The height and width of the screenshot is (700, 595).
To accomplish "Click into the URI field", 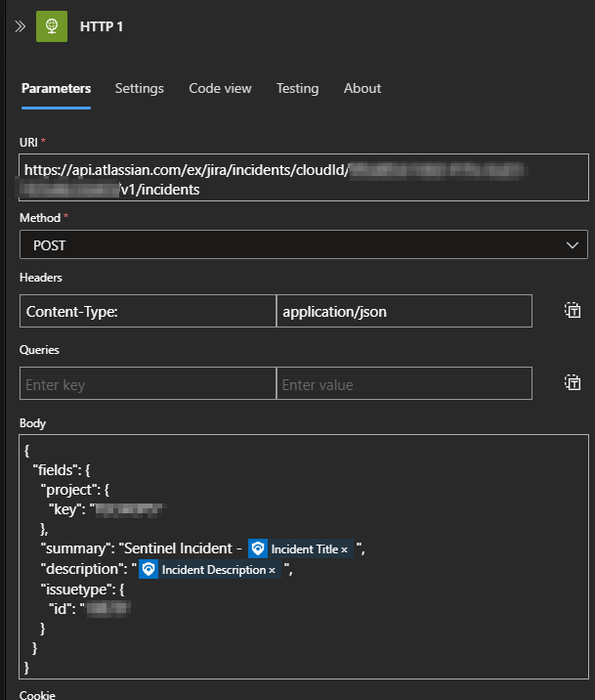I will tap(304, 178).
